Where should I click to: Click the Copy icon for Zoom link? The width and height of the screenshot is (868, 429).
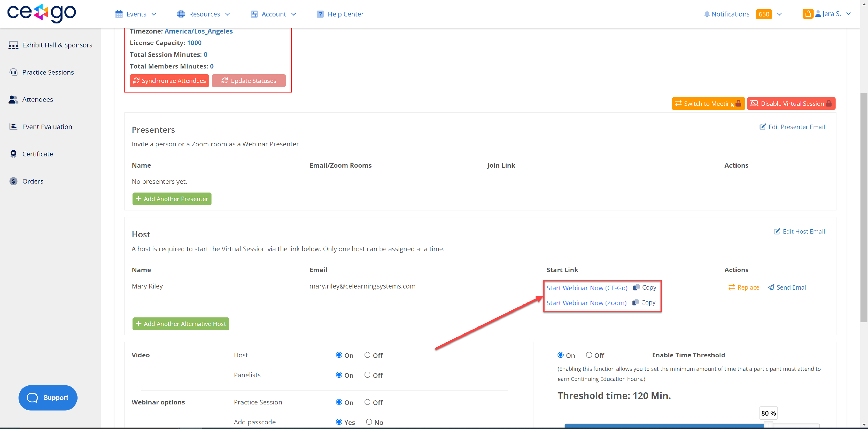click(635, 302)
